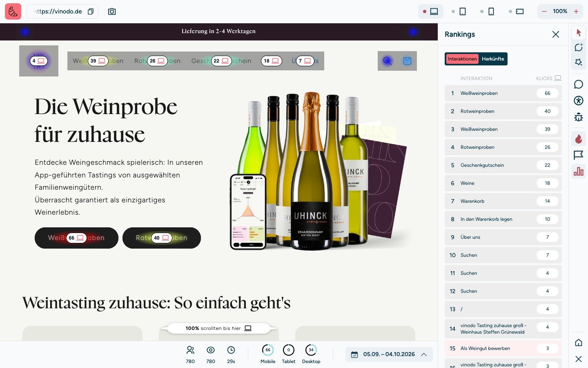Select ranking row 3 Weißweinproben with 39 clicks
Viewport: 588px width, 368px height.
point(503,129)
